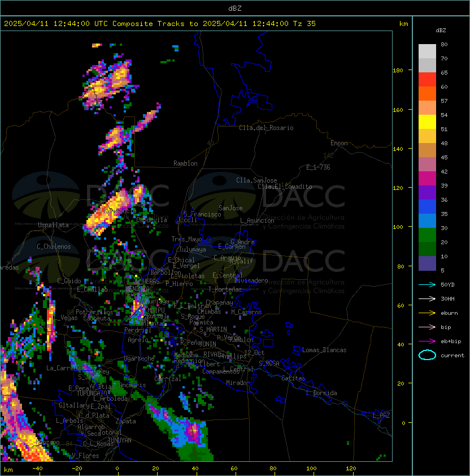Pick the green 20-30 dBZ swatch
Screen dimensions: 470x476
[427, 235]
